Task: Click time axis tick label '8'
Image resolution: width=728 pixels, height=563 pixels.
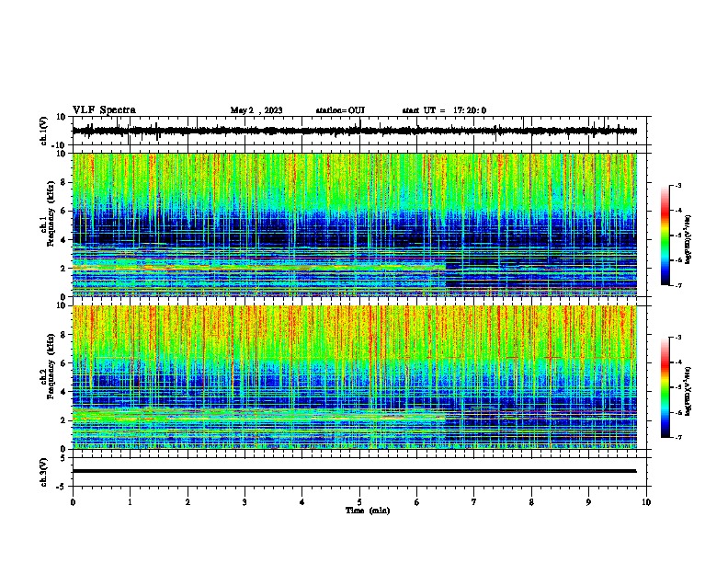Action: pyautogui.click(x=531, y=502)
